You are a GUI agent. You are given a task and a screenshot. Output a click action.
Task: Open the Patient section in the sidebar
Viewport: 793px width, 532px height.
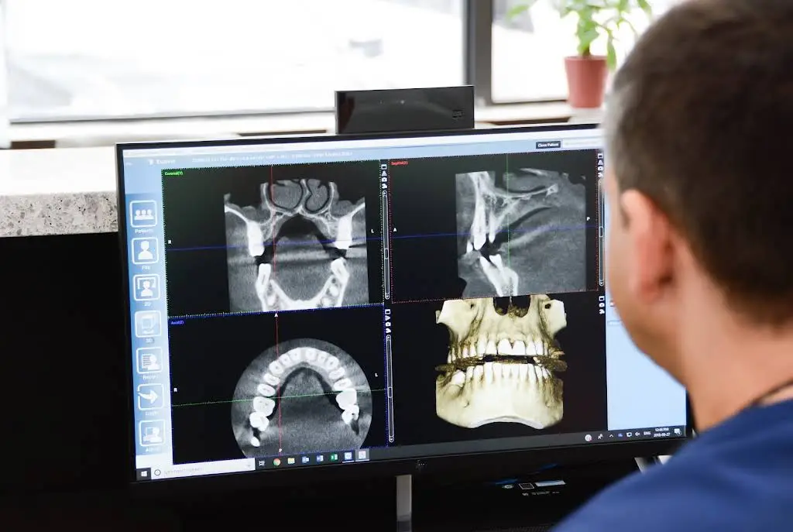[x=144, y=215]
